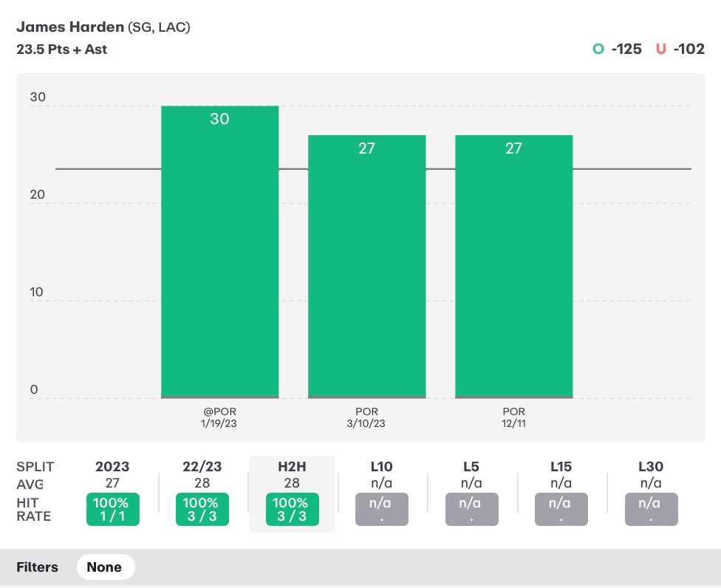Viewport: 721px width, 588px height.
Task: Click the 23.5 Pts + Ast label
Action: click(61, 49)
